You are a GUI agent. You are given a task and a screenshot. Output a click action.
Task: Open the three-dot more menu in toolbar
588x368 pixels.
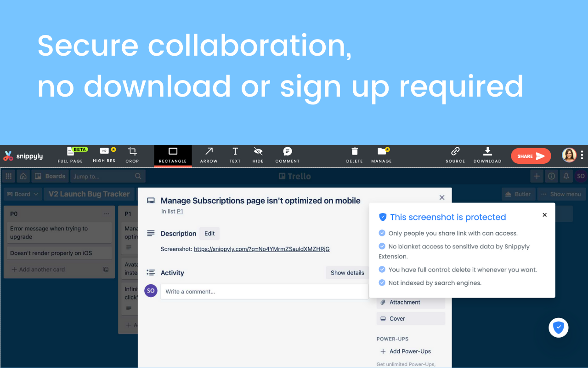tap(582, 155)
